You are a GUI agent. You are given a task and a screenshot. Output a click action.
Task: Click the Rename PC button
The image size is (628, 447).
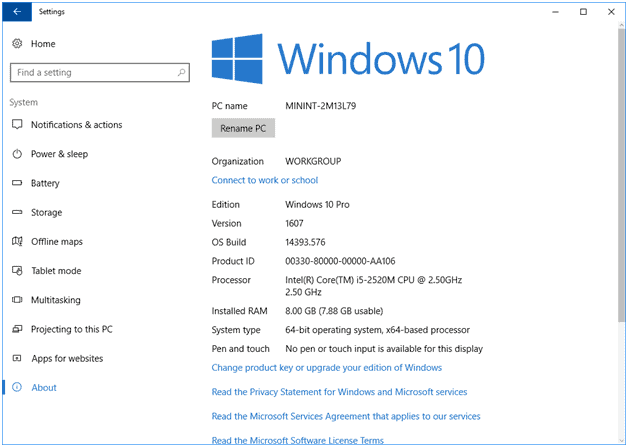click(243, 128)
